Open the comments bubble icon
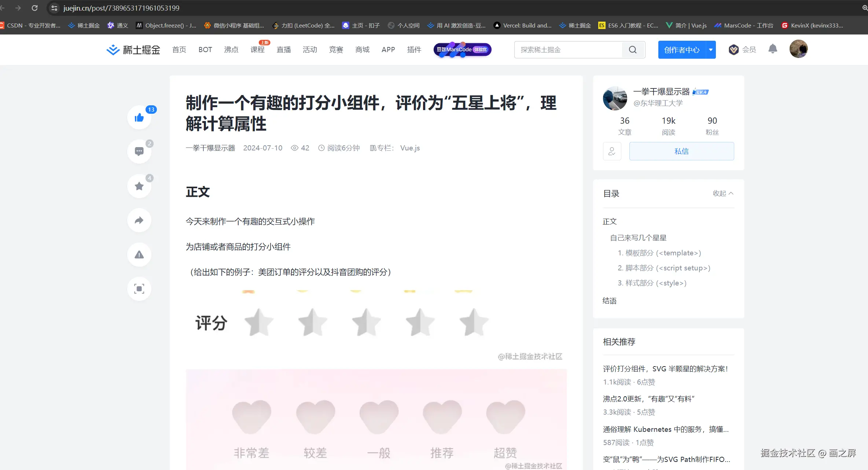The width and height of the screenshot is (868, 470). point(139,151)
